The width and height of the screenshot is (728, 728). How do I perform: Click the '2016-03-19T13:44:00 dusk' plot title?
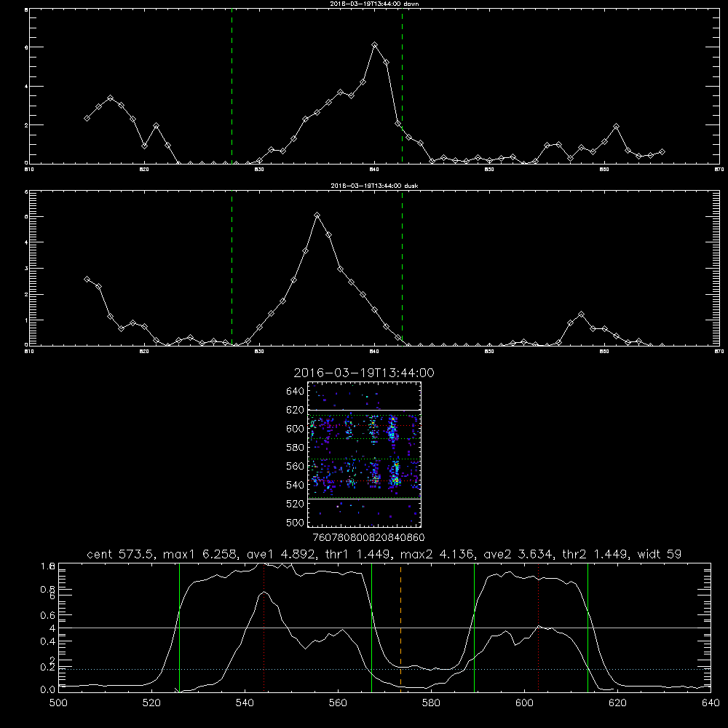tap(374, 186)
